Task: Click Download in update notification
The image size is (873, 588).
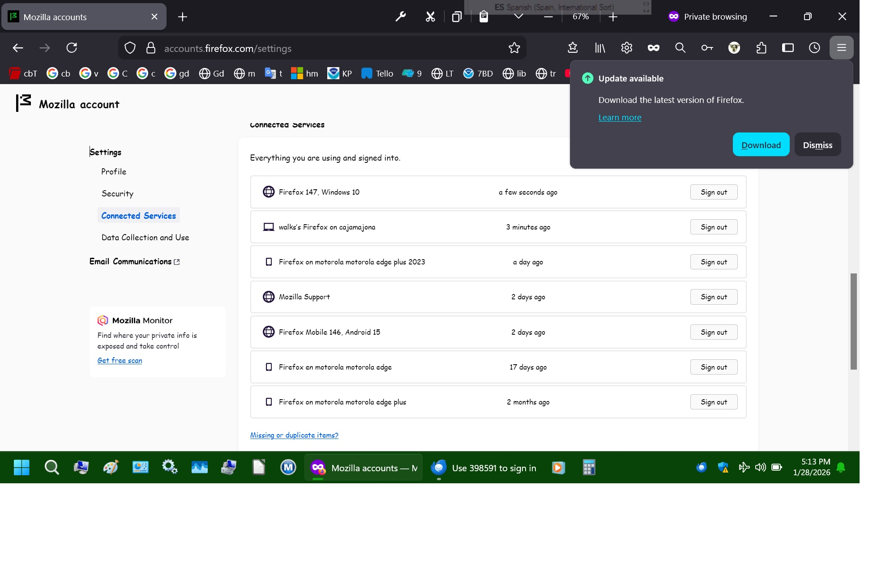Action: click(761, 145)
